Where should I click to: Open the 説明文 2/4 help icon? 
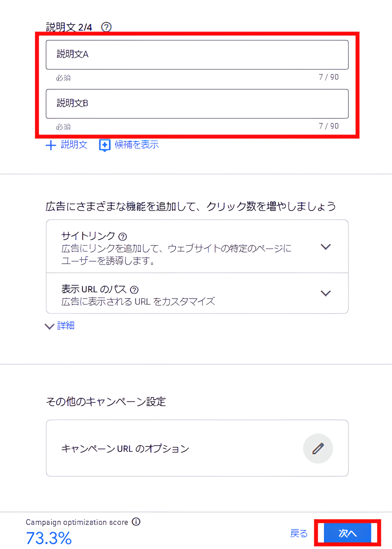point(107,27)
